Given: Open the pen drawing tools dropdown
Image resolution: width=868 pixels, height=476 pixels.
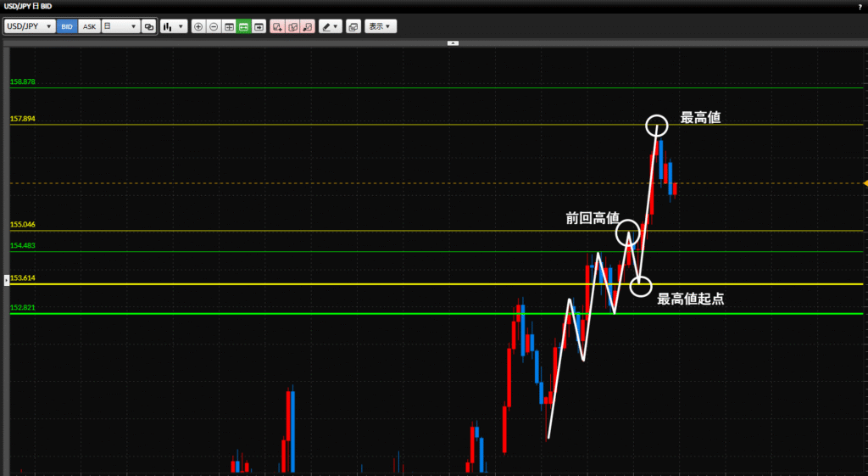Looking at the screenshot, I should tap(331, 26).
